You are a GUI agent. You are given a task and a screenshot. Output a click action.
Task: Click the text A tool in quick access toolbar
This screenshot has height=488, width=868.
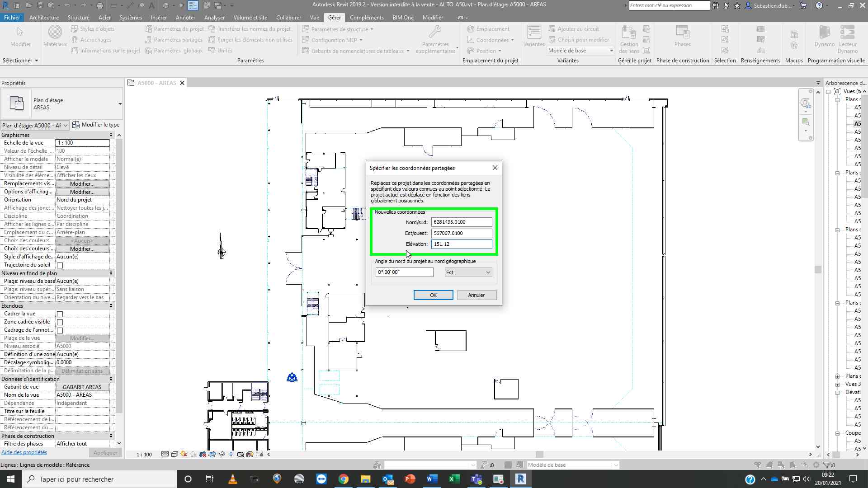click(x=151, y=5)
